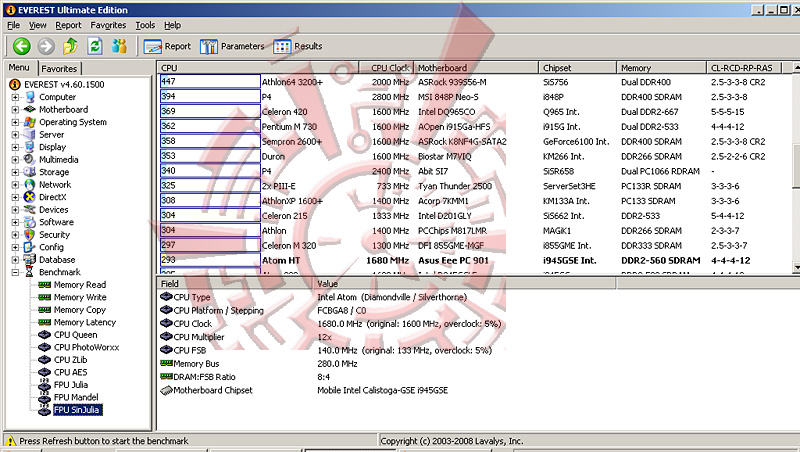Sort by Memory column header

pos(661,68)
